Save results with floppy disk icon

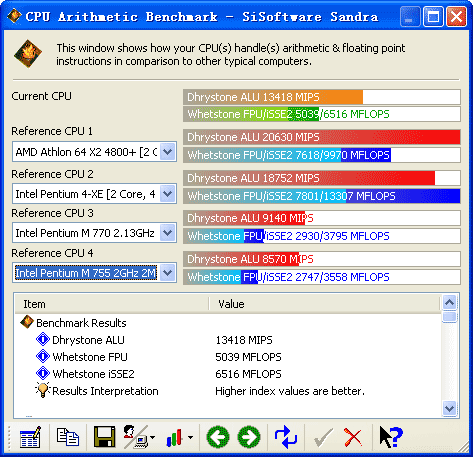point(104,437)
